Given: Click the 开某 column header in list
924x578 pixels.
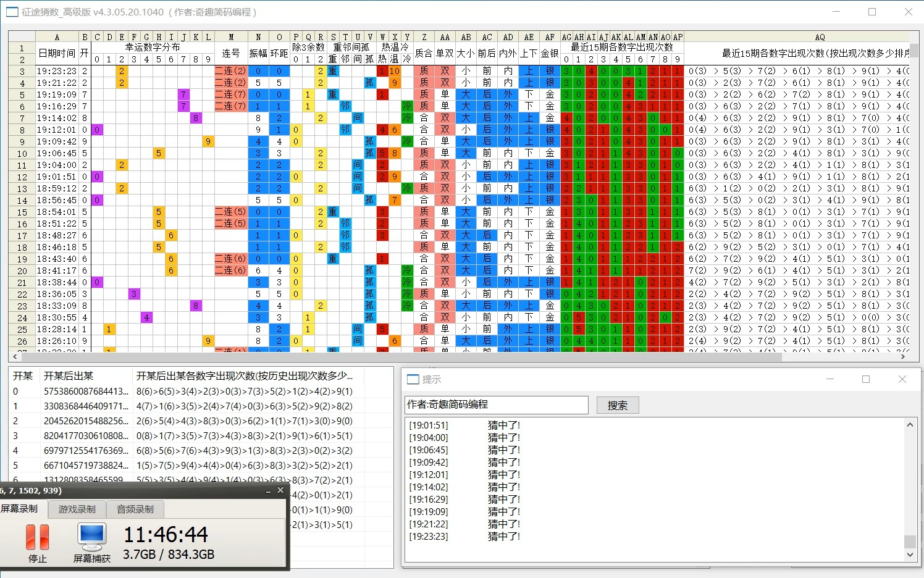Looking at the screenshot, I should [x=23, y=375].
